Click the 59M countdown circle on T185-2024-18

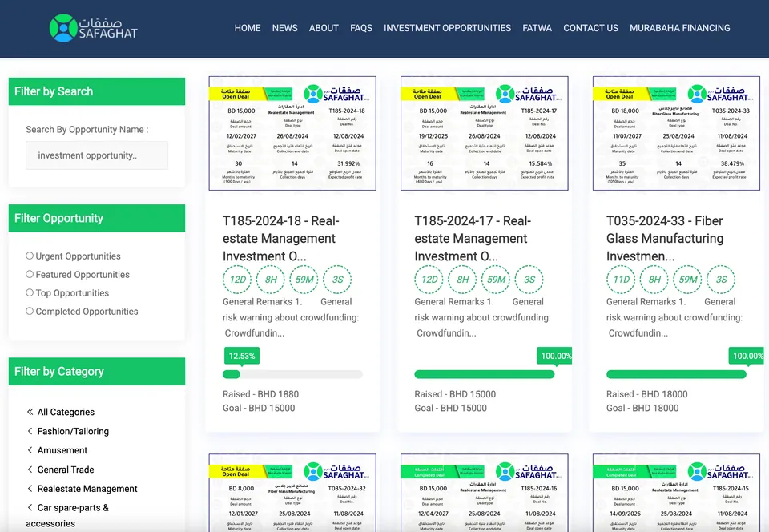pyautogui.click(x=304, y=280)
